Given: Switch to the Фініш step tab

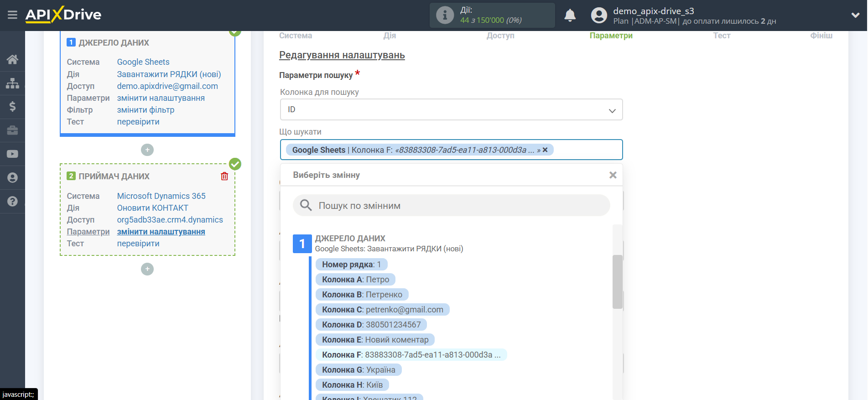Looking at the screenshot, I should pos(821,36).
